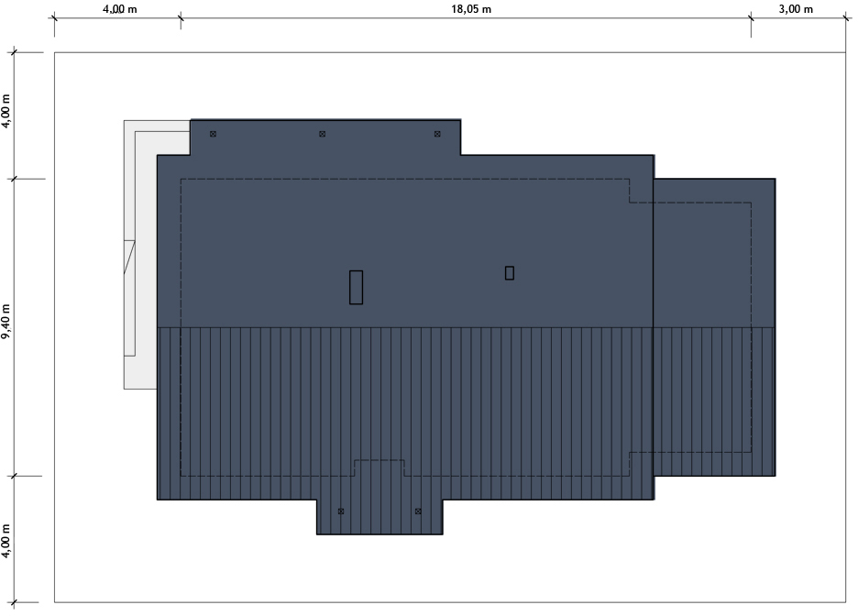Select the middle vent marker on top roof edge
Screen dimensions: 858x616
click(x=322, y=134)
